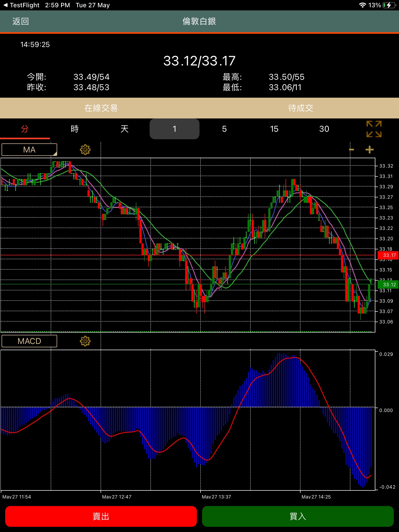
Task: Zoom in chart with plus icon
Action: [x=369, y=150]
